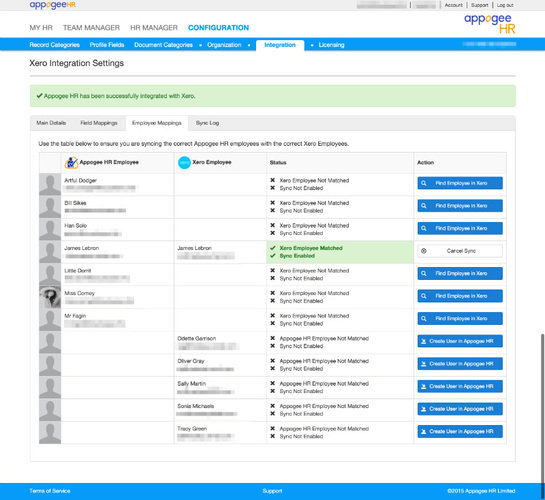This screenshot has width=545, height=500.
Task: Find Artful Dodger in Xero
Action: tap(460, 183)
